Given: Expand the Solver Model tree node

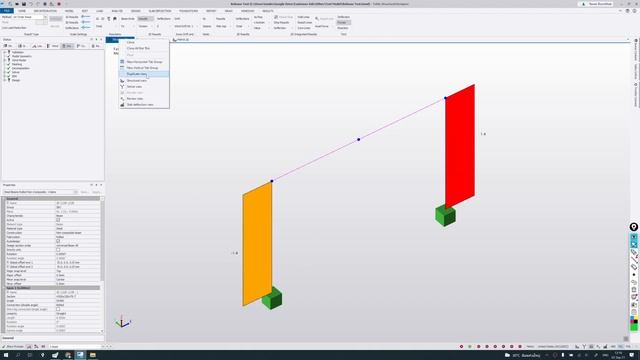Looking at the screenshot, I should 4,60.
